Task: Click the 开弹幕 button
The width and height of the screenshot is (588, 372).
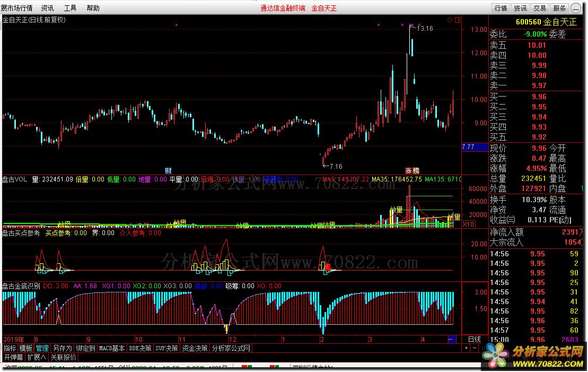Action: [13, 357]
